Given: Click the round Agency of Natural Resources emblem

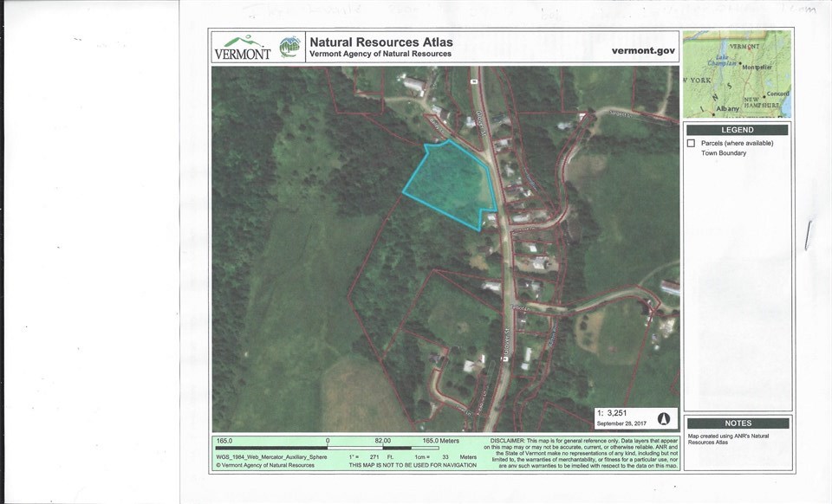Looking at the screenshot, I should click(289, 47).
